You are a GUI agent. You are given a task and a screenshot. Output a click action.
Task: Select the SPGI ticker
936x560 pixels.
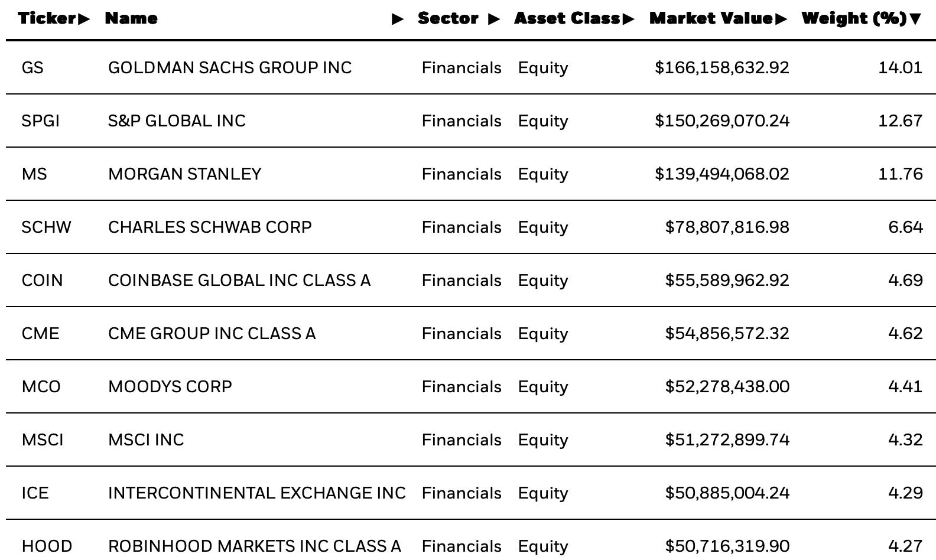(40, 121)
